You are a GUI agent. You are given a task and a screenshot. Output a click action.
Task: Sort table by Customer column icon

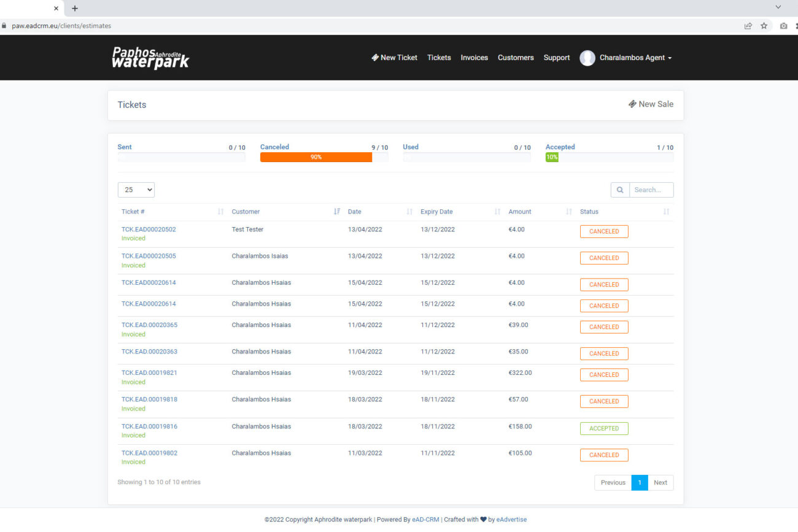[336, 212]
